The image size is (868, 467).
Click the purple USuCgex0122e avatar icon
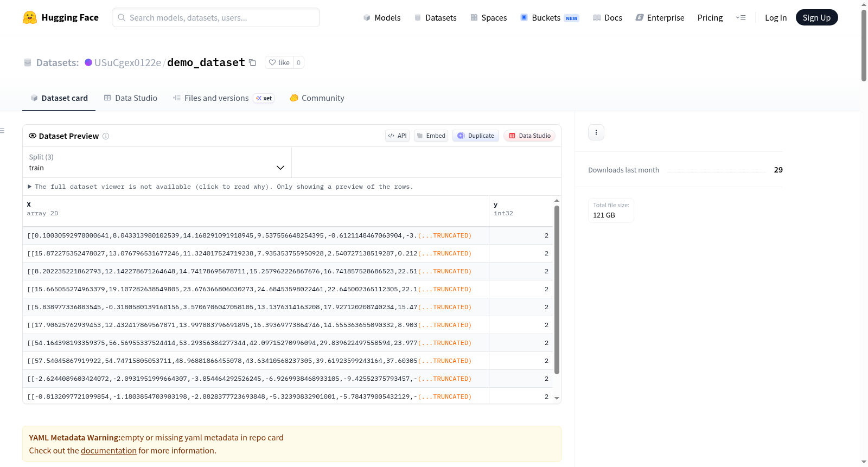88,62
